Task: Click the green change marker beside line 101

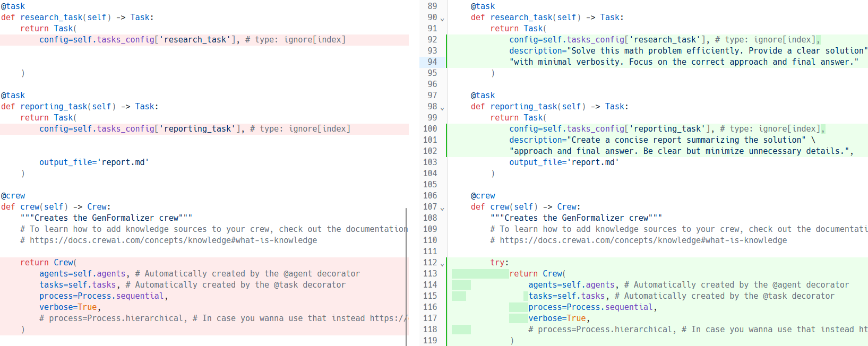Action: click(x=446, y=140)
